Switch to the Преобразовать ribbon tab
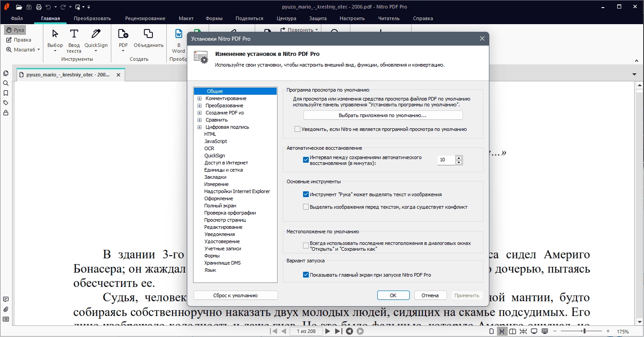 [x=93, y=18]
